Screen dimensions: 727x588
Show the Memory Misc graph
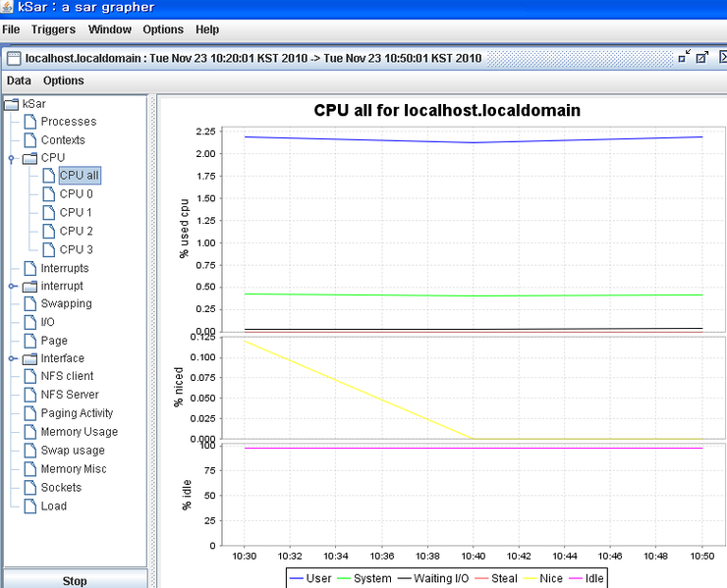[x=74, y=469]
